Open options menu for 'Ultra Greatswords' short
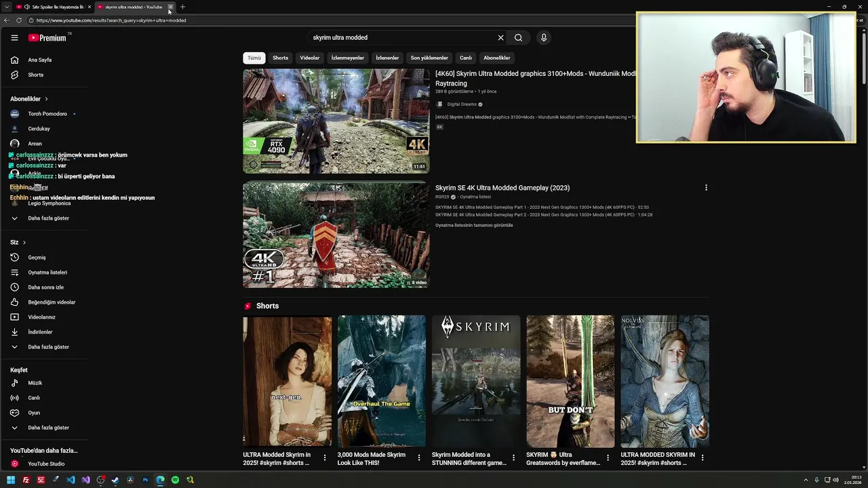The width and height of the screenshot is (868, 488). (608, 458)
